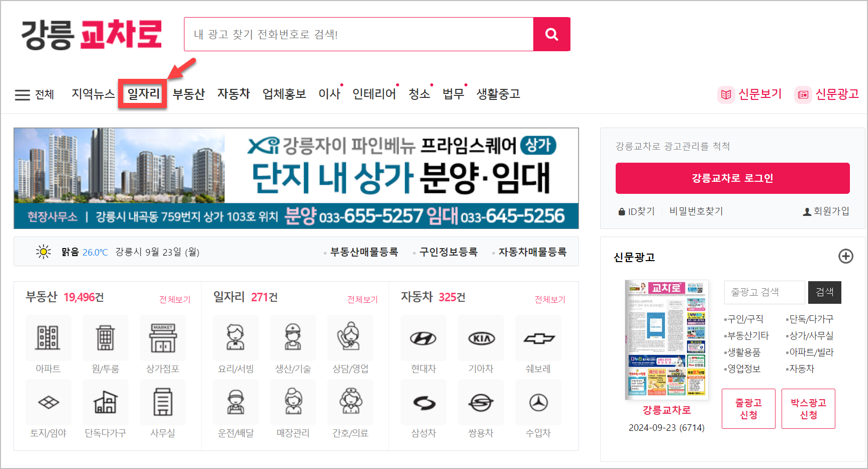Select the 원/투룸 icon
This screenshot has width=868, height=469.
[106, 337]
